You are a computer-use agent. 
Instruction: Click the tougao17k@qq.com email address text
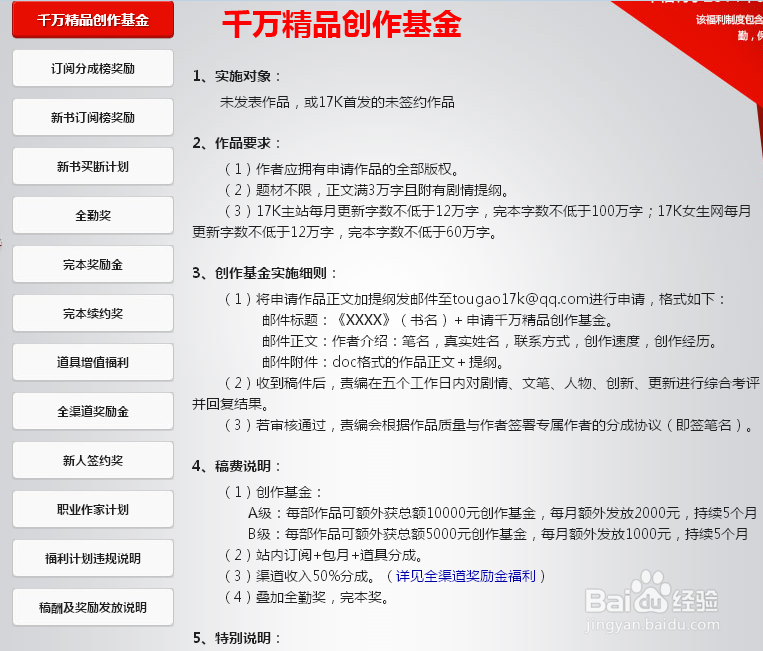521,299
